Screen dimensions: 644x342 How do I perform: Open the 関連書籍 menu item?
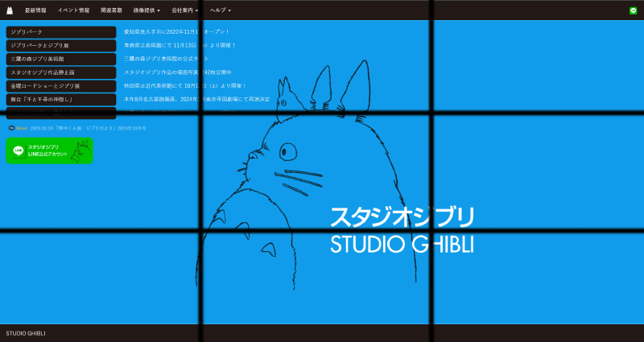(x=111, y=10)
